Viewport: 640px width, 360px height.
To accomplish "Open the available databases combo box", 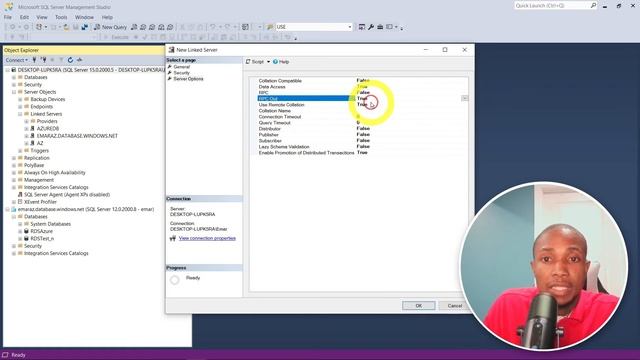I will click(314, 27).
